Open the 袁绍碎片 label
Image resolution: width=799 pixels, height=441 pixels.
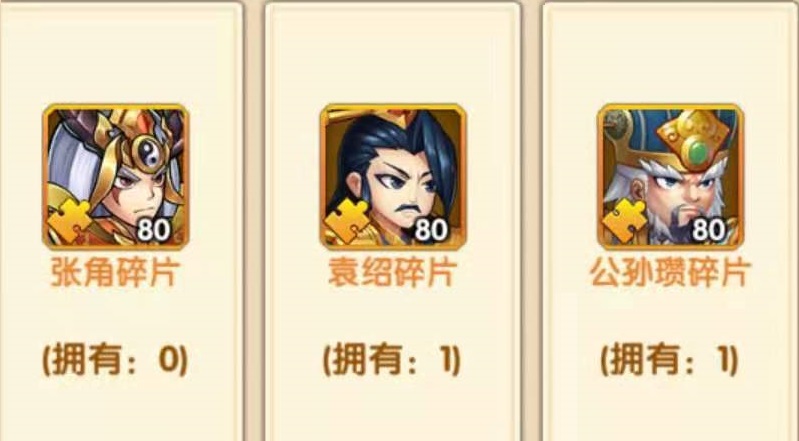pos(392,272)
